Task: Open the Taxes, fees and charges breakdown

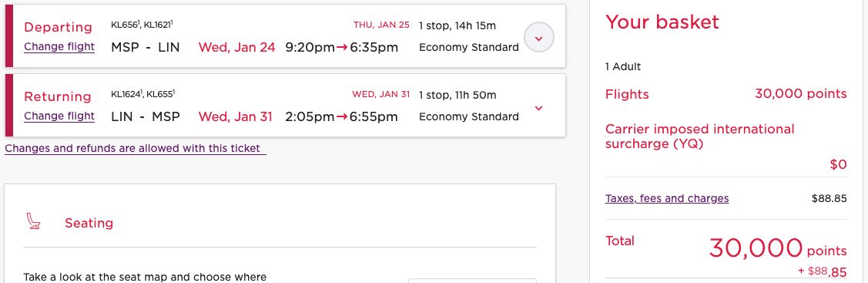Action: (x=667, y=198)
